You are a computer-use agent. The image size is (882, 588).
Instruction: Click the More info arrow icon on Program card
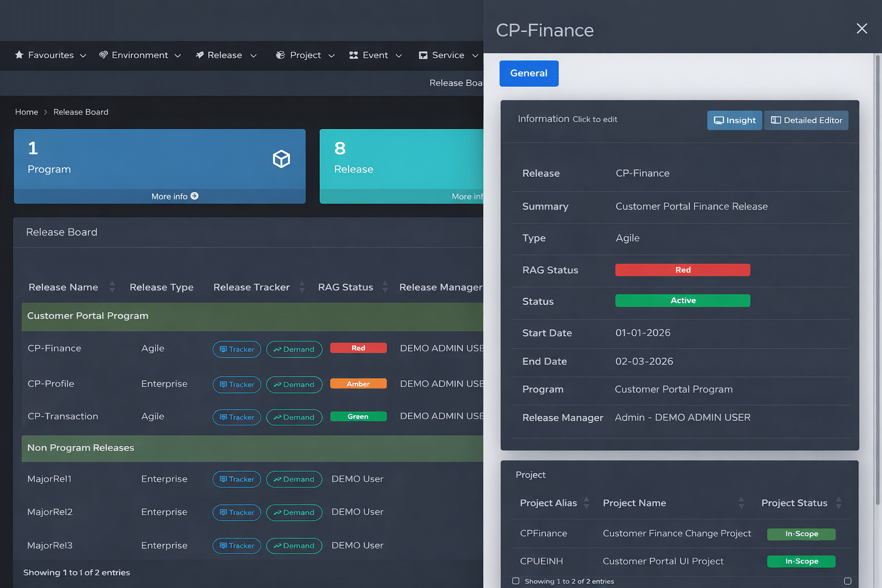tap(195, 196)
